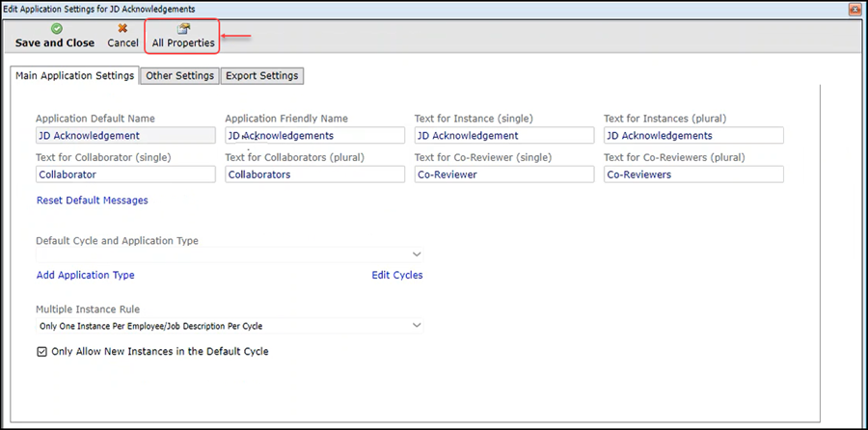
Task: Open the Multiple Instance Rule dropdown
Action: click(417, 326)
